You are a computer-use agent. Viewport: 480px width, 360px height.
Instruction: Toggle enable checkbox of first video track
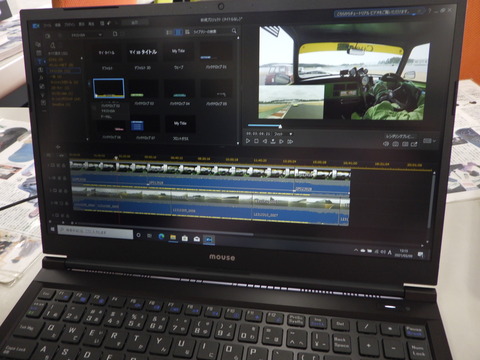[x=59, y=165]
